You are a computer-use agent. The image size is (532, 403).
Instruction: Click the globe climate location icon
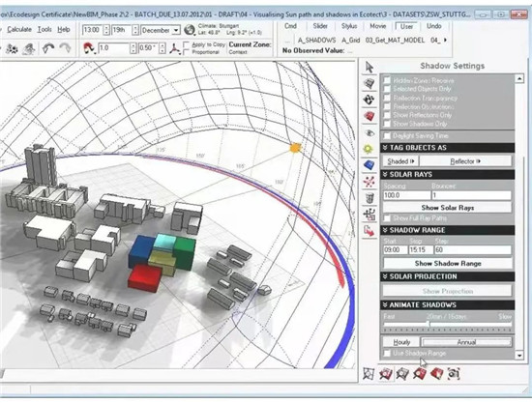[x=190, y=30]
